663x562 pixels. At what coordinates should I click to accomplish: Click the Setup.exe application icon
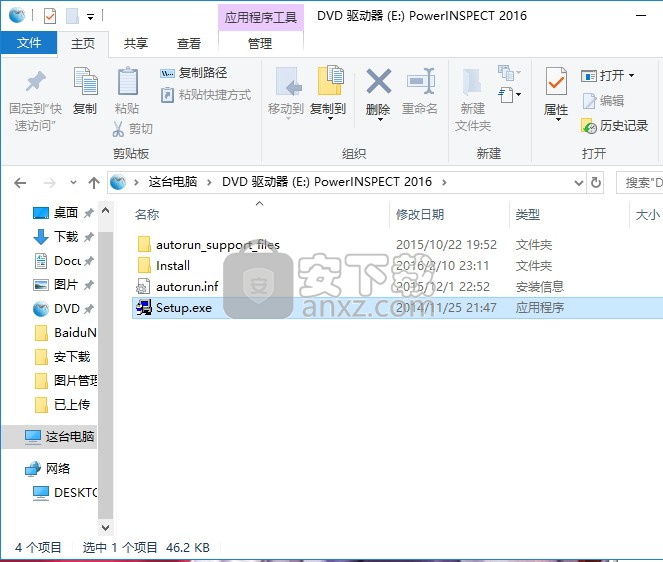pyautogui.click(x=144, y=308)
